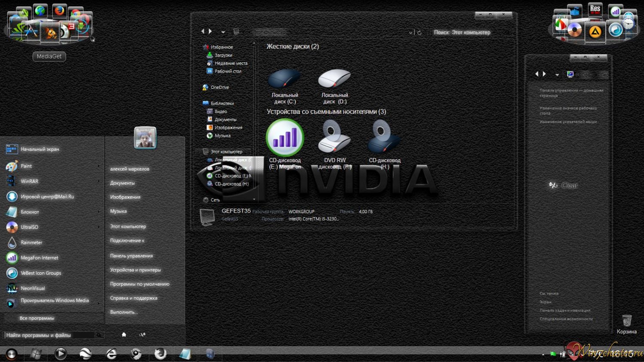644x362 pixels.
Task: Go back in the Explorer window
Action: tap(203, 31)
